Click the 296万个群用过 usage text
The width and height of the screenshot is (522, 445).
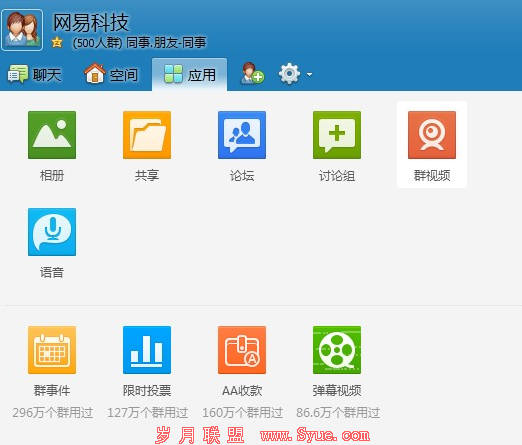[x=53, y=413]
